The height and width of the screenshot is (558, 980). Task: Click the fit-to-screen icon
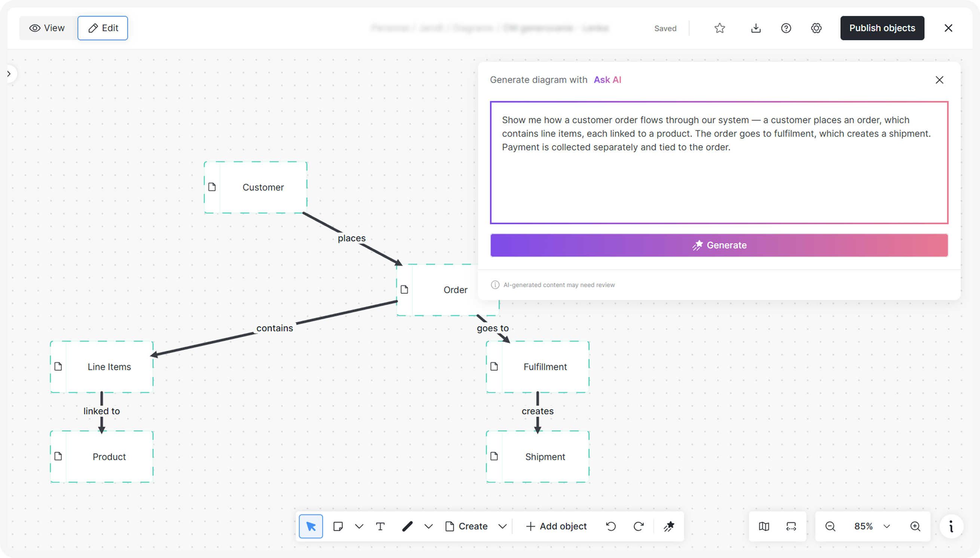(x=791, y=526)
